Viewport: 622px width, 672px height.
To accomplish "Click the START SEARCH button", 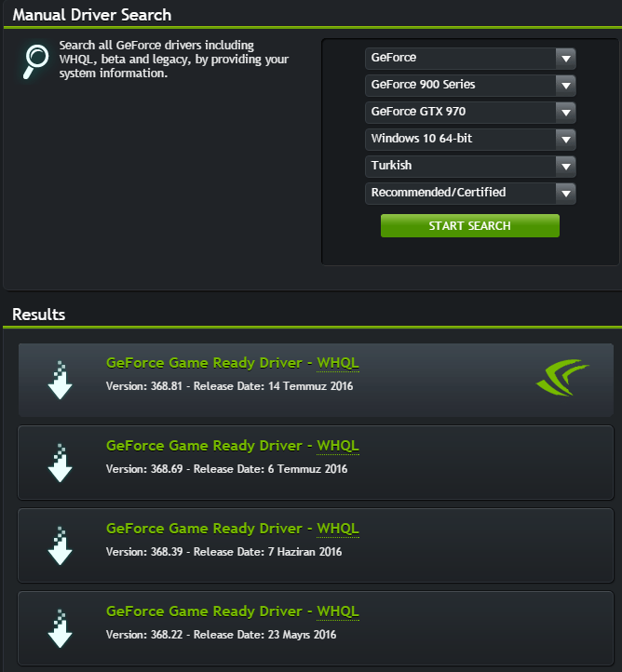I will pos(470,226).
